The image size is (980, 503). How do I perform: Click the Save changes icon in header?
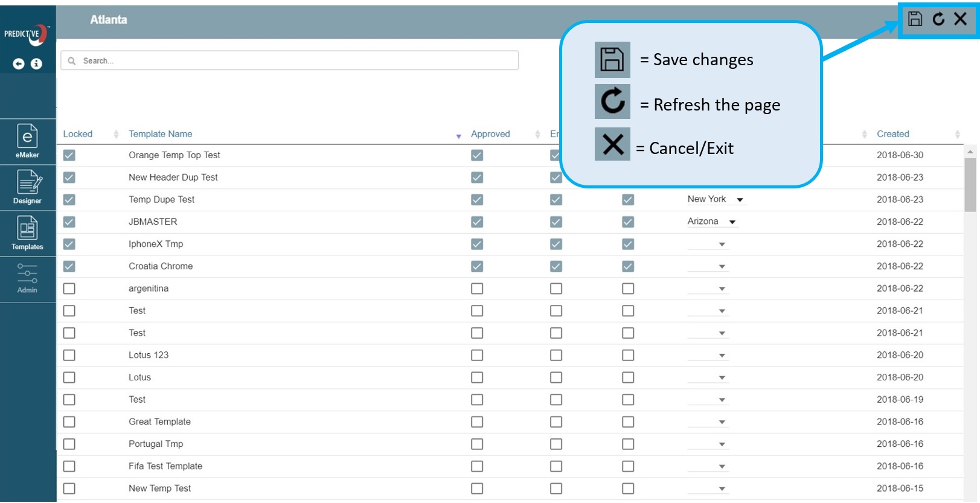tap(915, 19)
